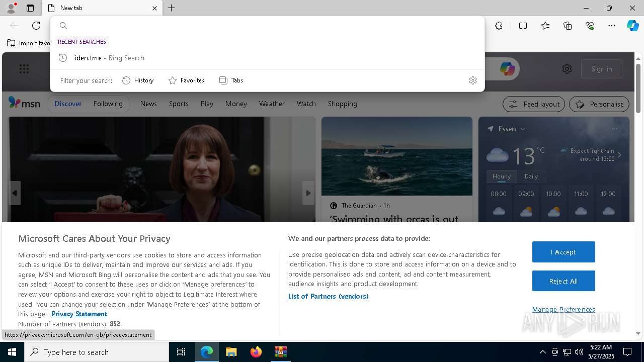Open the Edge profile icon
The height and width of the screenshot is (362, 644).
pos(11,8)
